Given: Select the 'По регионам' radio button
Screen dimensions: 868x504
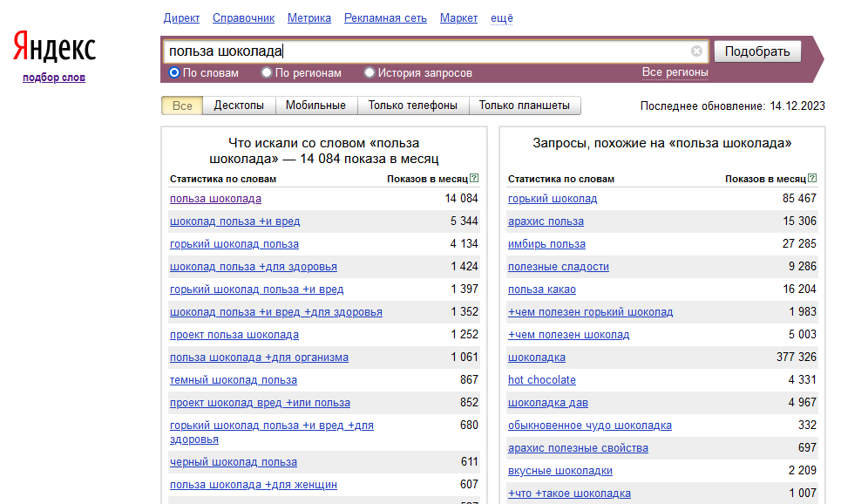Looking at the screenshot, I should pyautogui.click(x=267, y=72).
